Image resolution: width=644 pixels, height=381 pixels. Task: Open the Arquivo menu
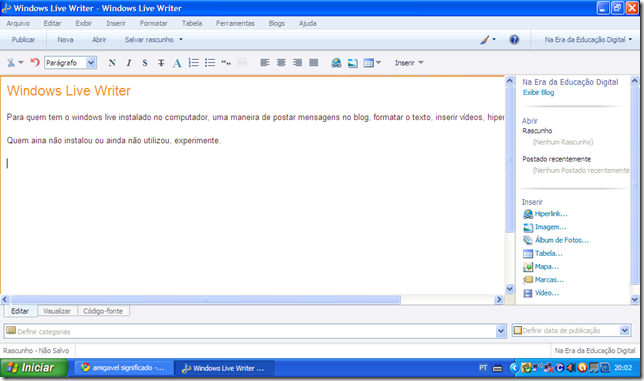click(x=18, y=23)
